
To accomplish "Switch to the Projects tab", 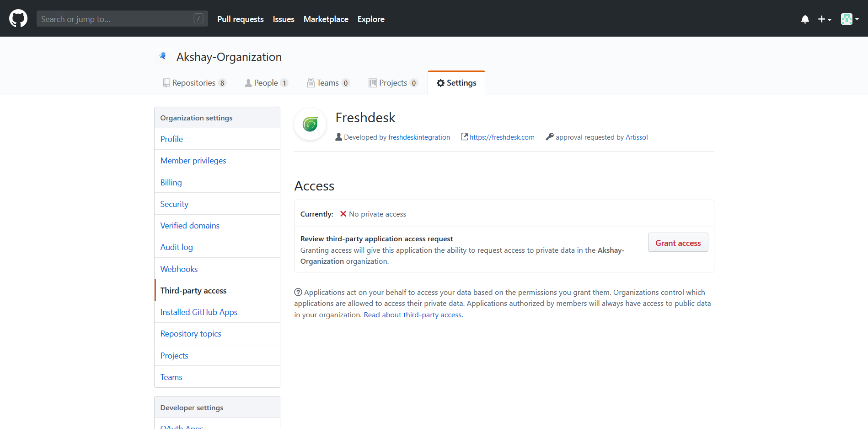I will (393, 83).
